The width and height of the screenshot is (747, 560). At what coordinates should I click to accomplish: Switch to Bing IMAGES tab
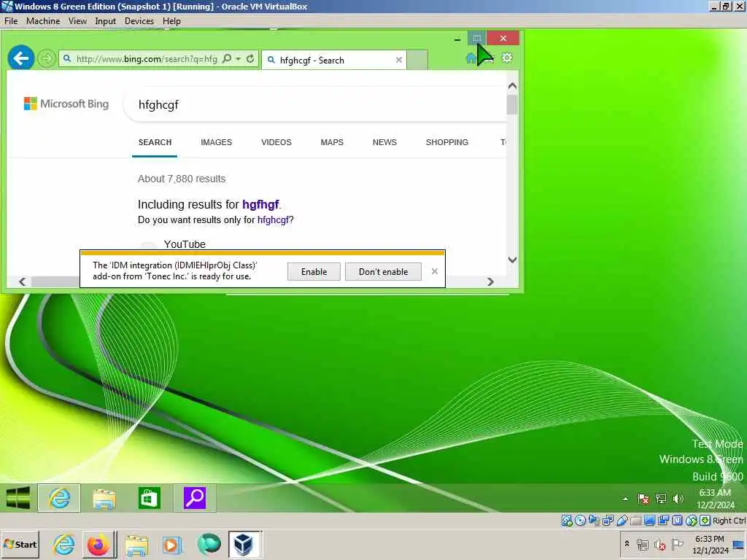coord(216,142)
